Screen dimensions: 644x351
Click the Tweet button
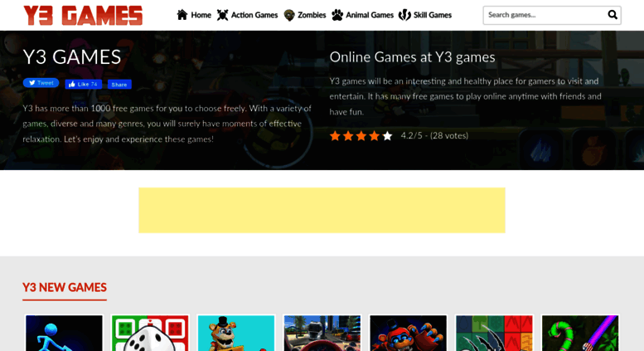pyautogui.click(x=41, y=83)
